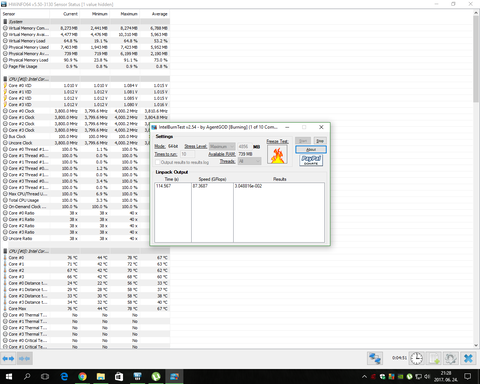Click the blue X close sensors icon
The width and height of the screenshot is (480, 384).
click(x=468, y=359)
